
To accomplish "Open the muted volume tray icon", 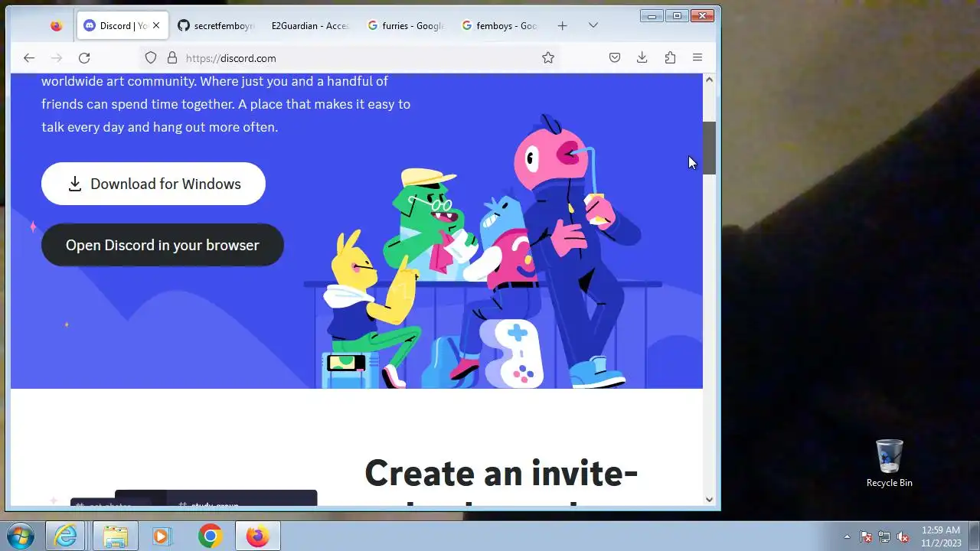I will [903, 536].
